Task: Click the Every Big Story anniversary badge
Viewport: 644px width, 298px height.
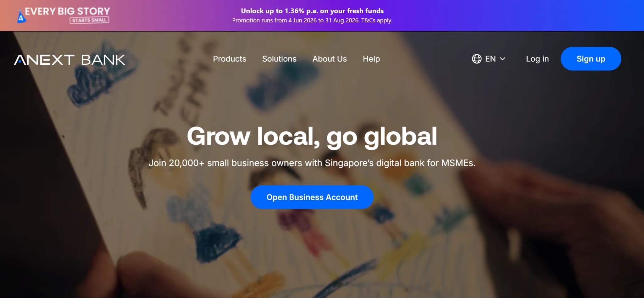Action: point(63,15)
